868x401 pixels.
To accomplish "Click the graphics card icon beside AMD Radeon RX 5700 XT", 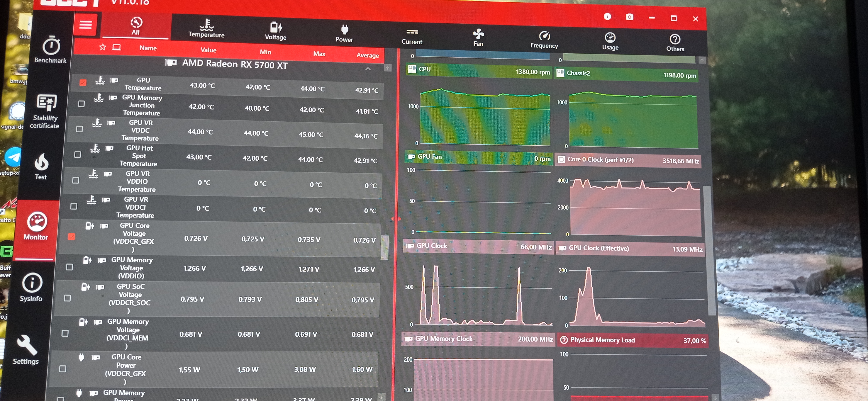I will point(171,63).
